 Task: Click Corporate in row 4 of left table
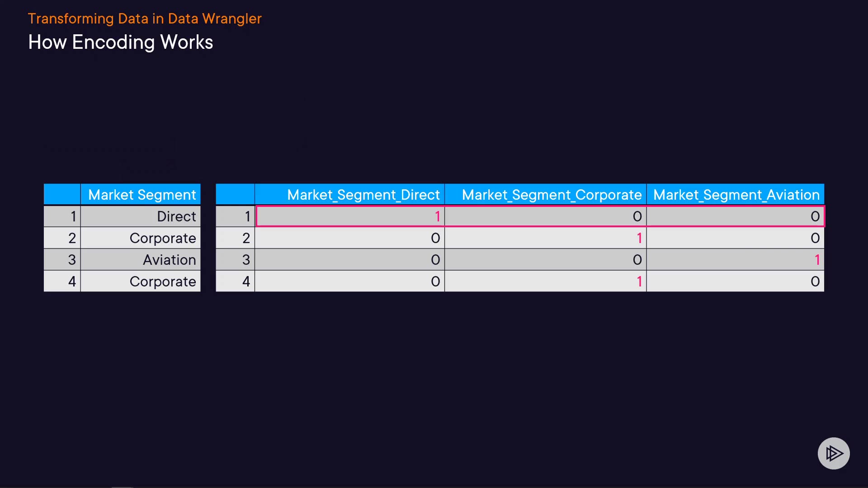click(163, 282)
